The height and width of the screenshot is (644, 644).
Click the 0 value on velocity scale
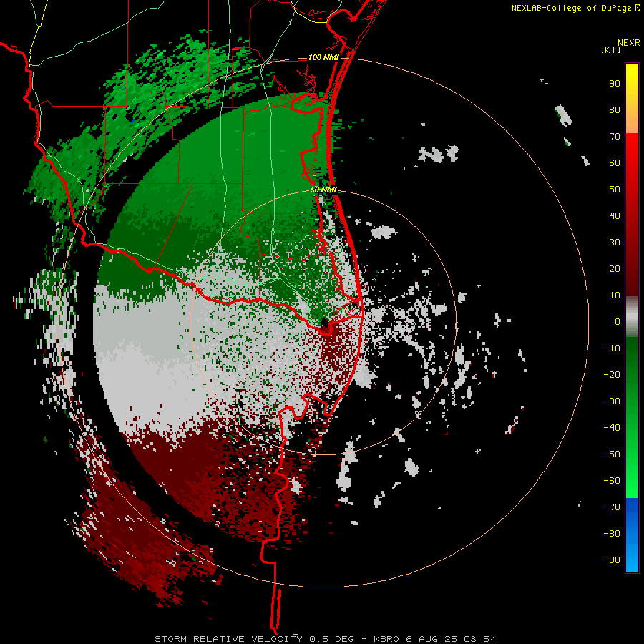point(618,322)
